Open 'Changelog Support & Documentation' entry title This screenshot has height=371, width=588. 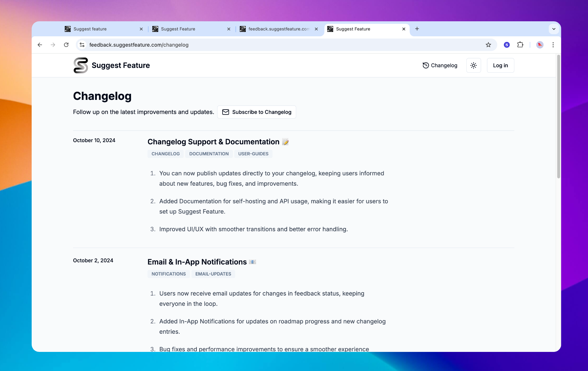click(218, 142)
